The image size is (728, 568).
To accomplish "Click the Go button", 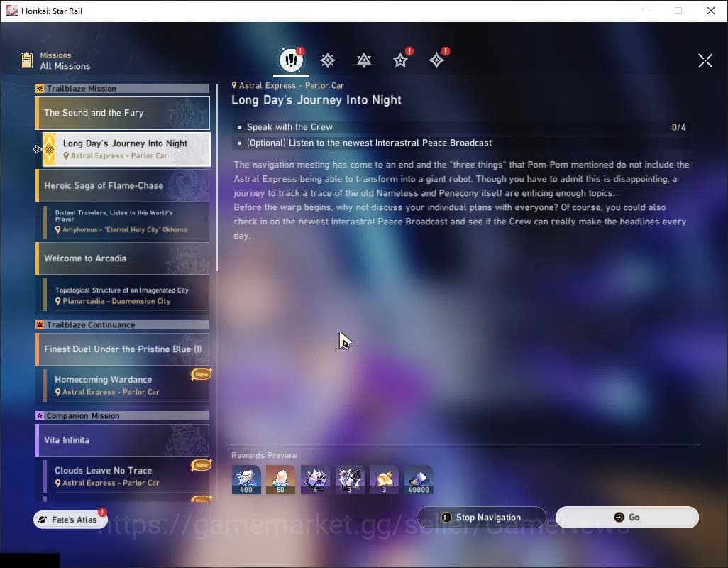I will click(627, 518).
